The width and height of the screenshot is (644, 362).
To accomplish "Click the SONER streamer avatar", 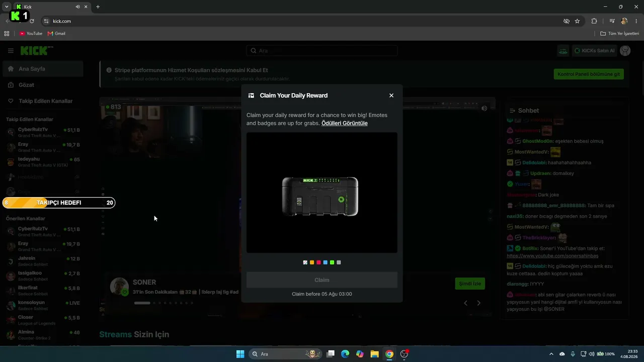I will 119,287.
